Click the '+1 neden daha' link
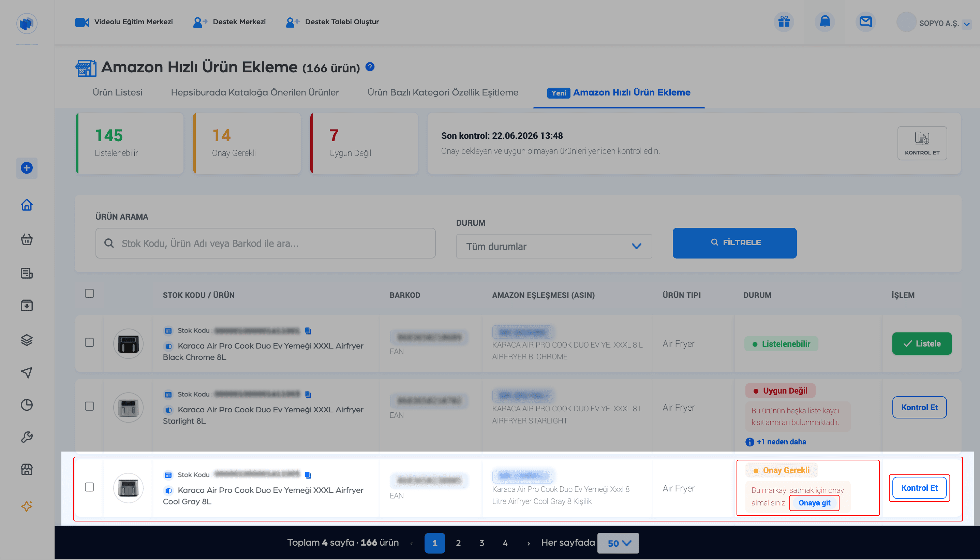This screenshot has height=560, width=980. click(x=781, y=442)
